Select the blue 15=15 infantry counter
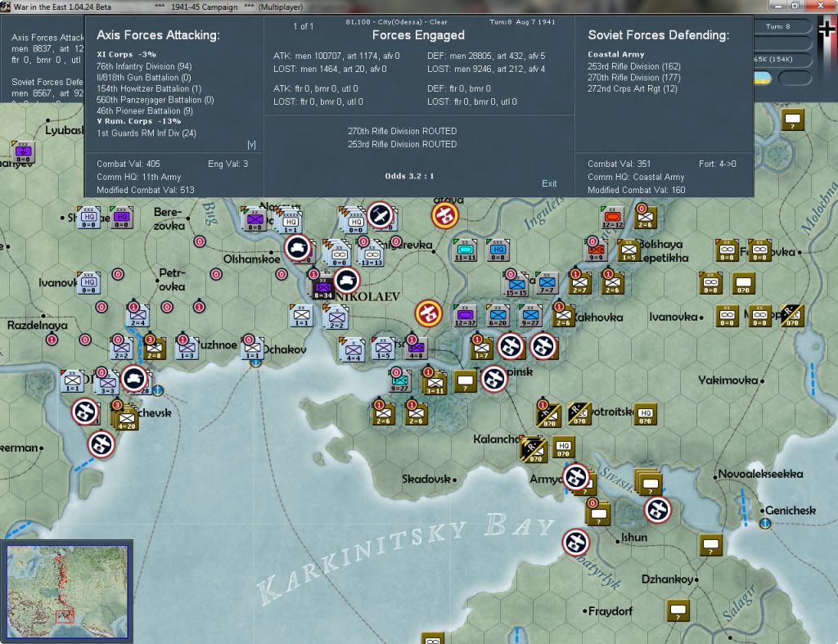The width and height of the screenshot is (838, 644). tap(516, 284)
